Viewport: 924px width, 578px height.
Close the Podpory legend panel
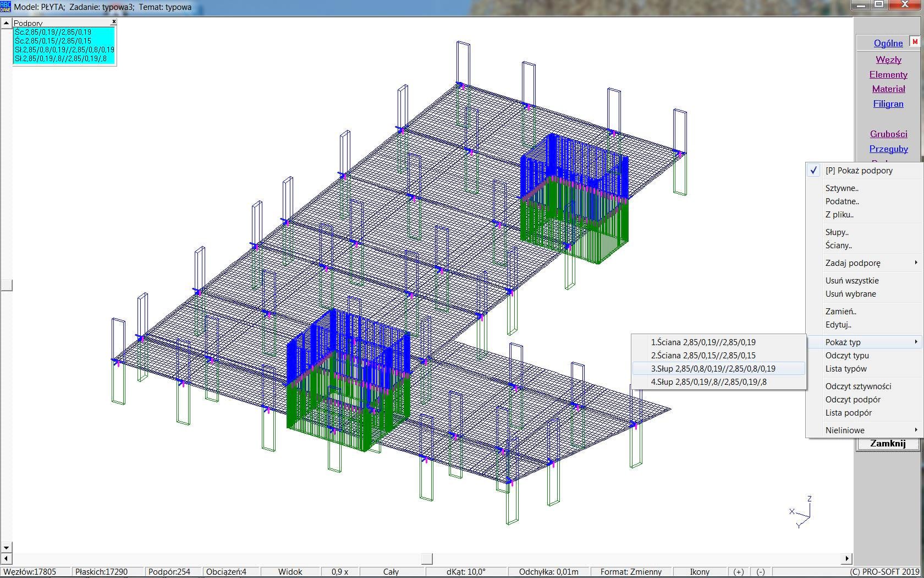[114, 21]
